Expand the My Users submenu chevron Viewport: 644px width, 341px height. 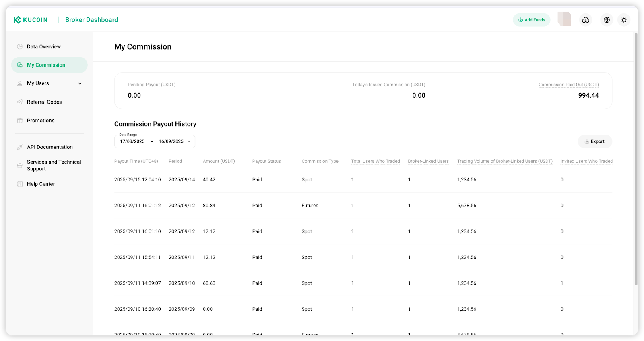click(80, 83)
